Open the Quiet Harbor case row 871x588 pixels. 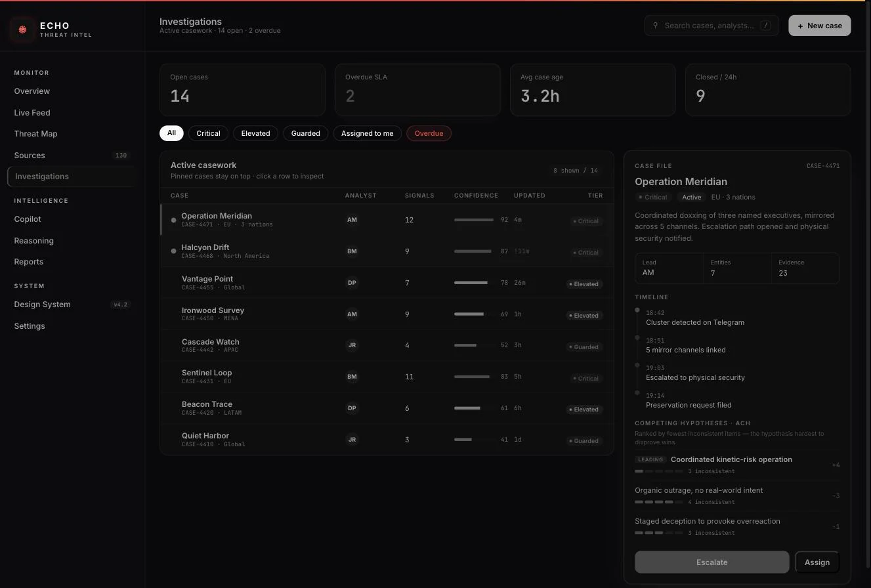pos(387,440)
